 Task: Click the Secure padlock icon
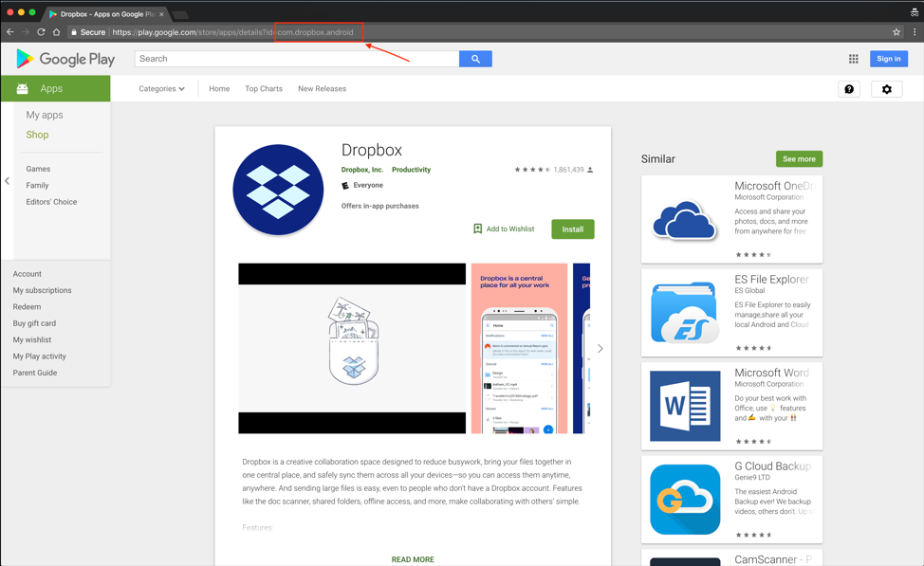point(74,32)
